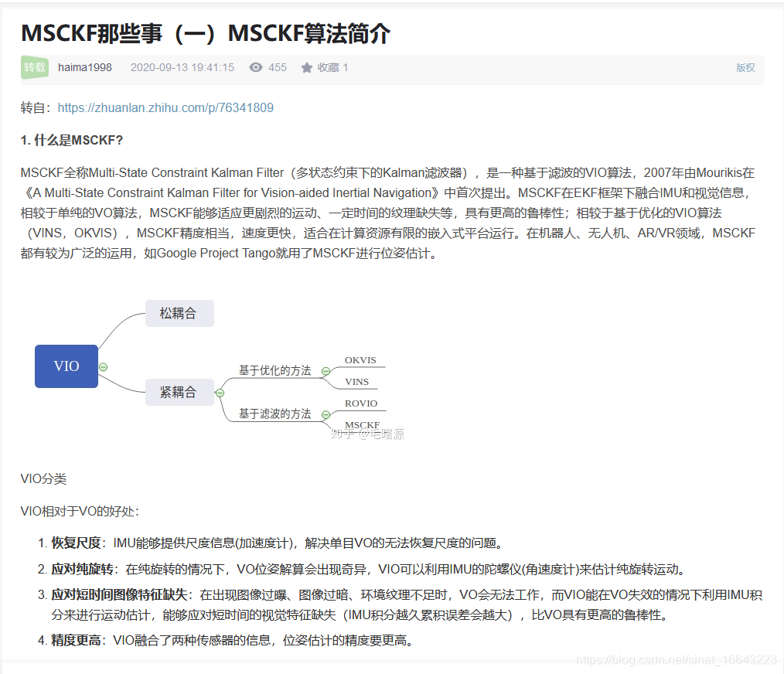
Task: Click the blue VIO node box in the diagram
Action: coord(66,366)
